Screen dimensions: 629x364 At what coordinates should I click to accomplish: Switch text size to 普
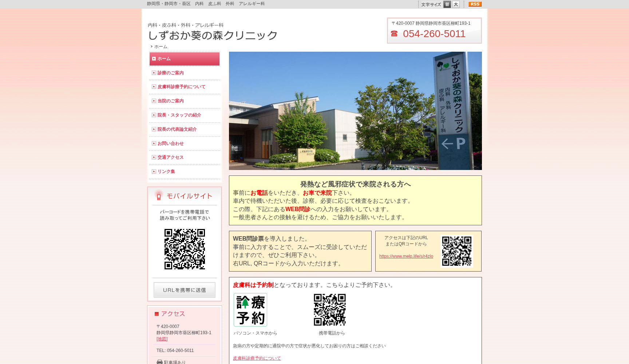[x=447, y=4]
